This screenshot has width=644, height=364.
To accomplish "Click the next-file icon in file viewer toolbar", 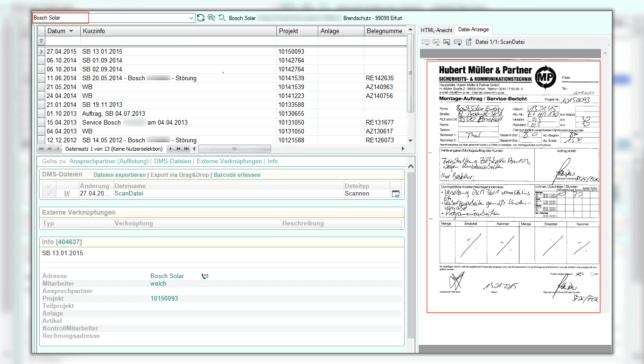I will (458, 42).
